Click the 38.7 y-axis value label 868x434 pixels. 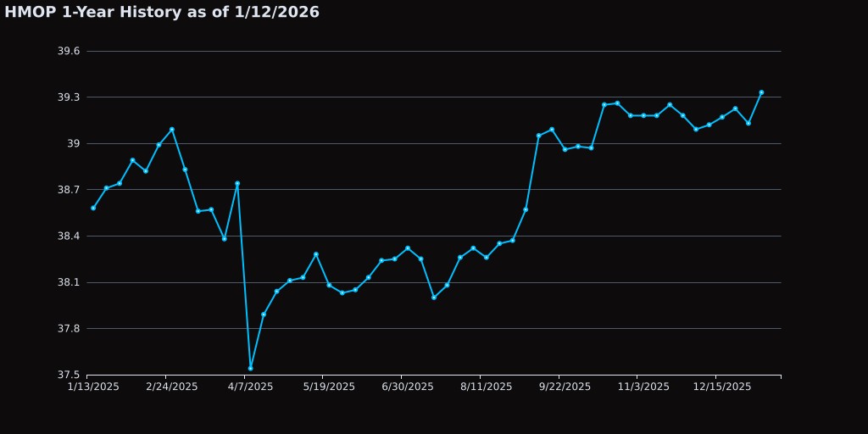pyautogui.click(x=69, y=190)
